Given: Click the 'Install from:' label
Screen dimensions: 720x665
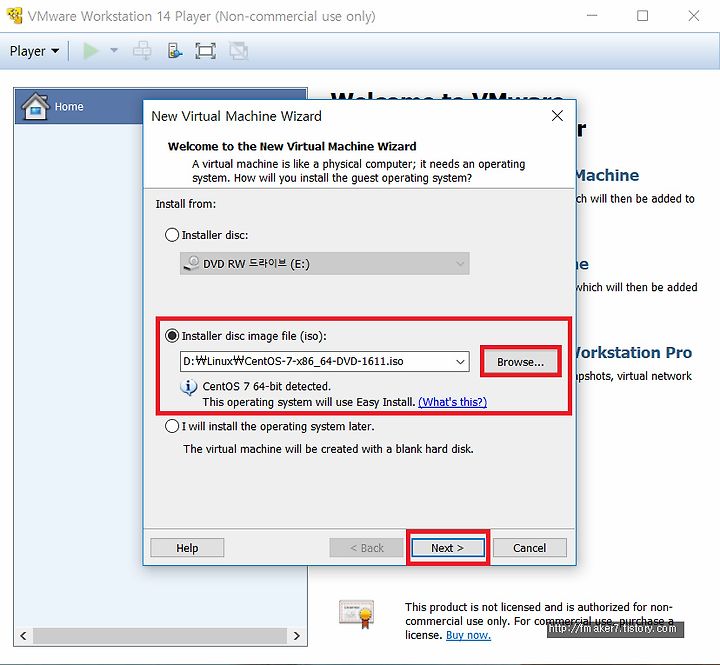Looking at the screenshot, I should (x=186, y=204).
